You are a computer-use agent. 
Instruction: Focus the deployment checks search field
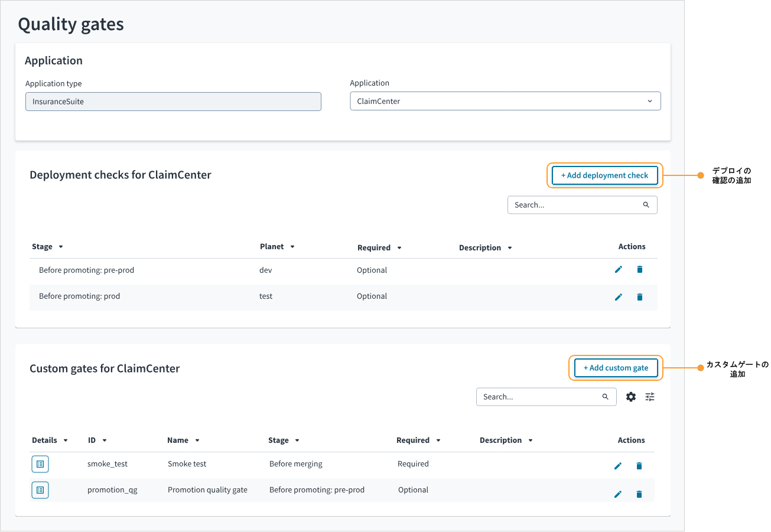tap(576, 205)
